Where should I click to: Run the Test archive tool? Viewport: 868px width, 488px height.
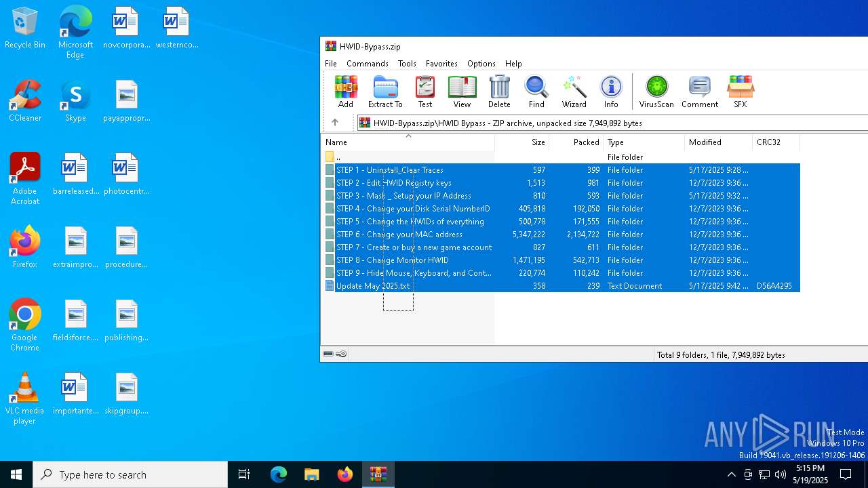[x=425, y=91]
